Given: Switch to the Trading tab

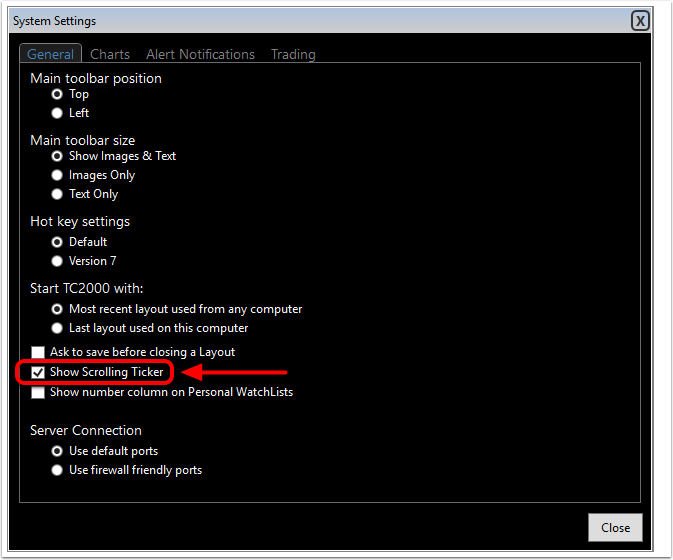Looking at the screenshot, I should click(x=293, y=54).
